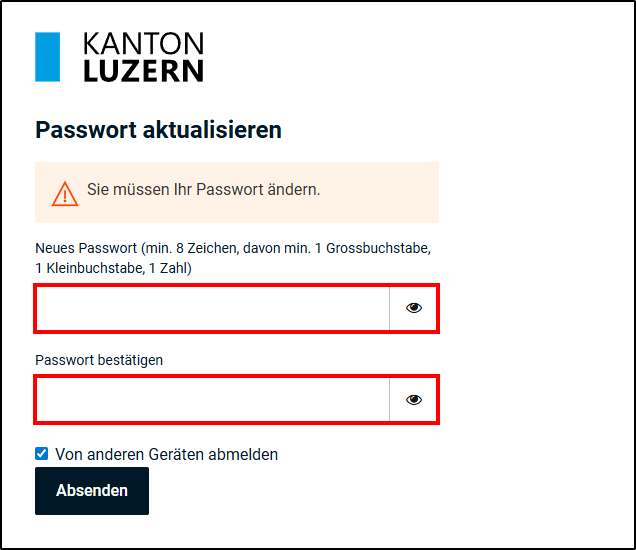Screen dimensions: 636x550
Task: Click the '1 Grossbuchstabe' requirement text
Action: pos(376,247)
